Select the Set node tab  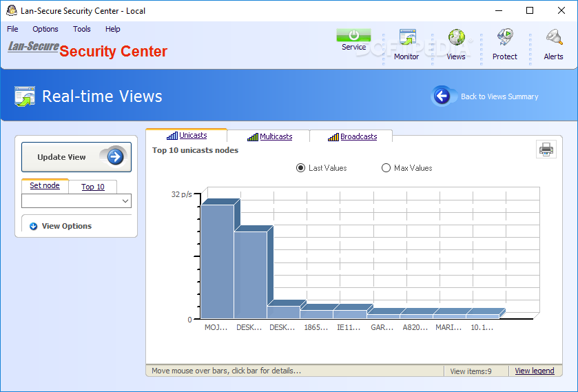pyautogui.click(x=45, y=185)
